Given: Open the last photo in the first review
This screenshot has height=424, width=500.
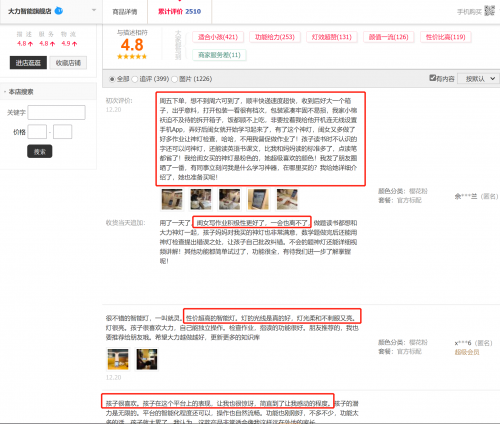Looking at the screenshot, I should [x=287, y=199].
